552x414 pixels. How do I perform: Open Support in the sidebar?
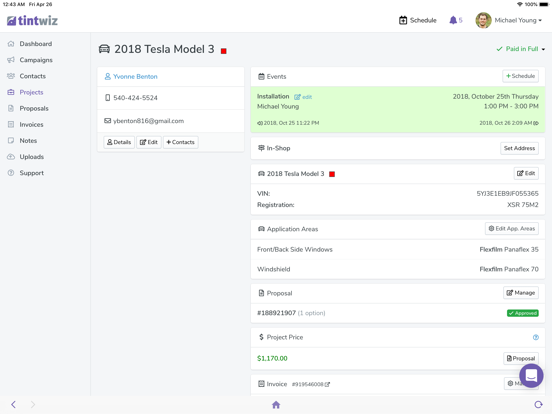pyautogui.click(x=32, y=173)
